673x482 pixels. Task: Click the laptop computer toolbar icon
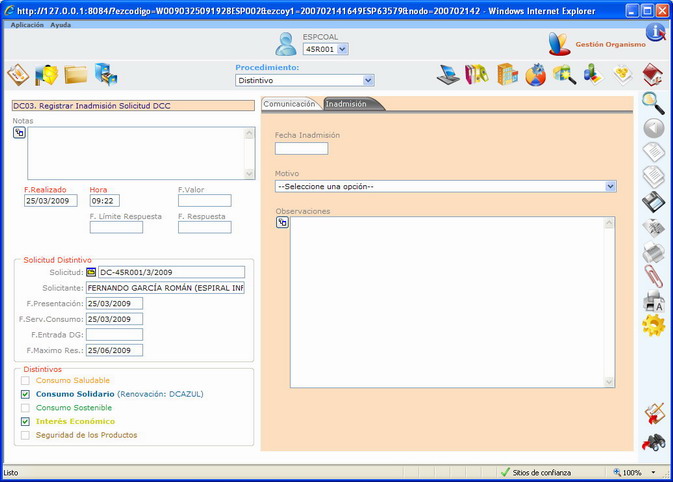(448, 75)
